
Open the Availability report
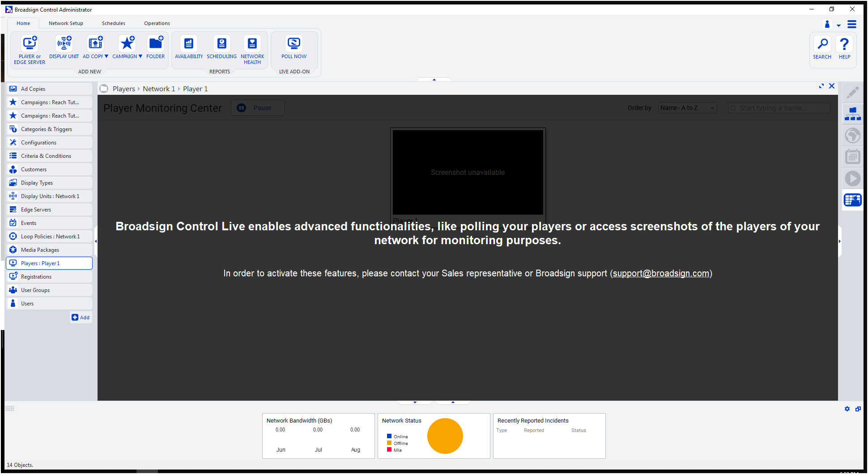(x=189, y=47)
